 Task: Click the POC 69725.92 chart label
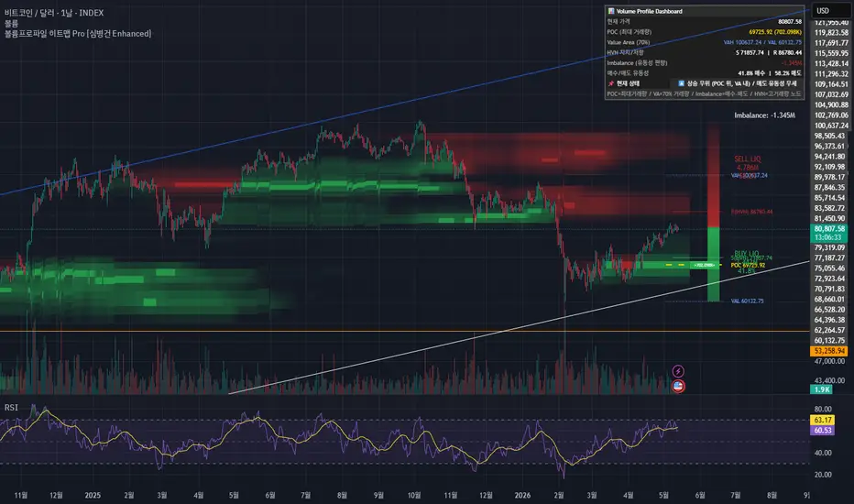pyautogui.click(x=748, y=266)
